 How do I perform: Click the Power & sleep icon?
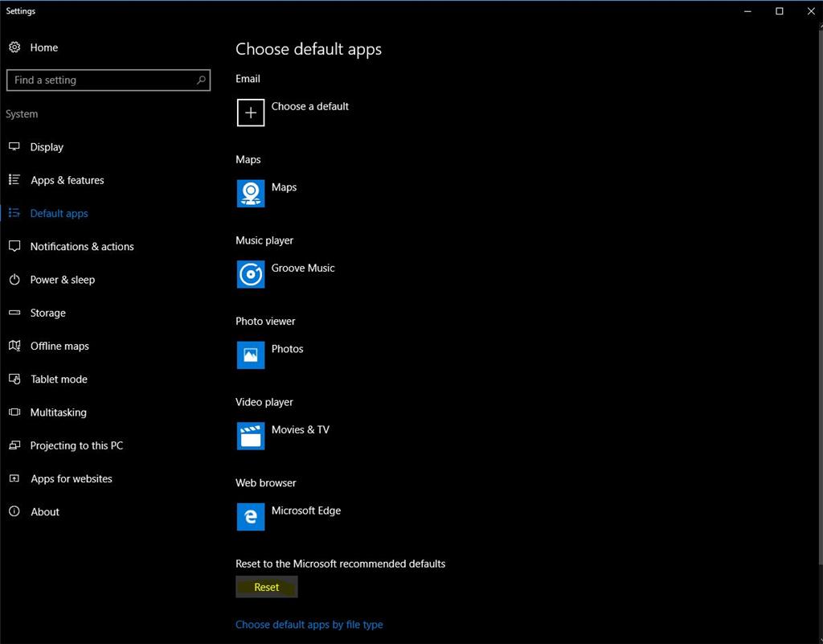pos(14,279)
